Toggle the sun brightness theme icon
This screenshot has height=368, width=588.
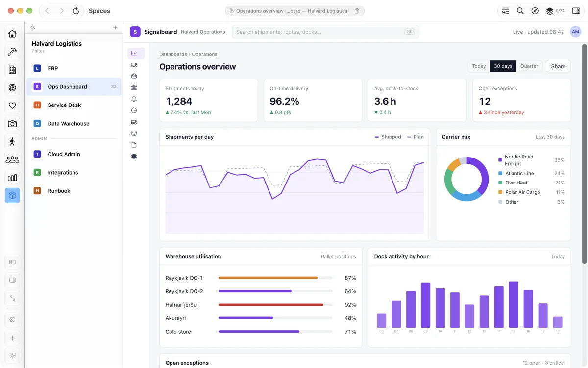pos(12,356)
